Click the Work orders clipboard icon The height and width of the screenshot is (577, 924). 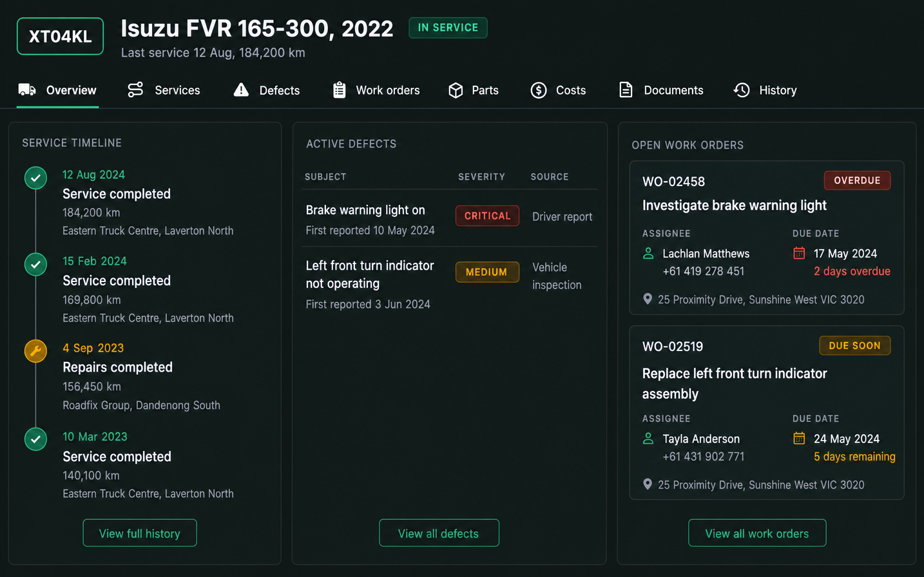point(339,90)
